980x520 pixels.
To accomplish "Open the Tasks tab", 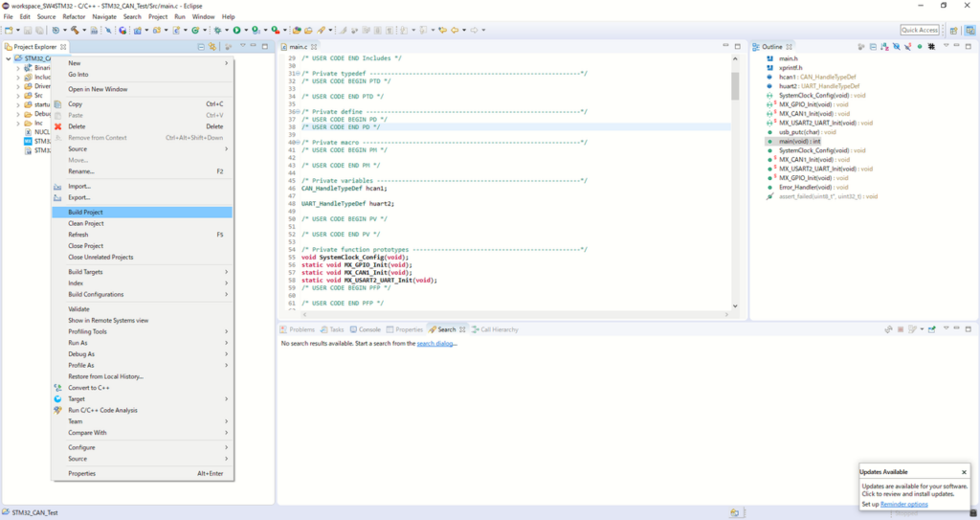I will tap(332, 329).
